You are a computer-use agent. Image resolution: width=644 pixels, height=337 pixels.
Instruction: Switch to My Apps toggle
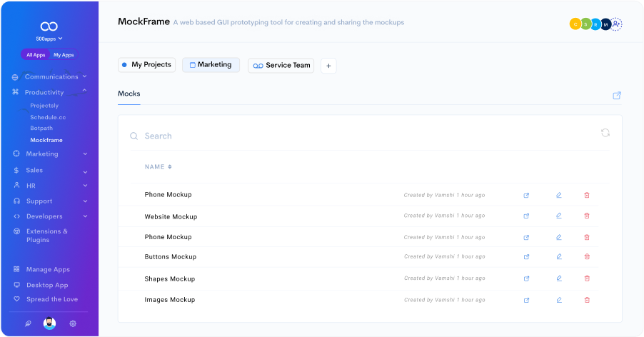point(64,55)
